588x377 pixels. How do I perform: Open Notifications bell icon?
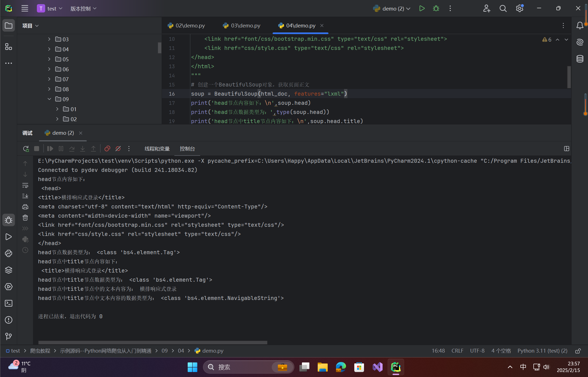(580, 26)
